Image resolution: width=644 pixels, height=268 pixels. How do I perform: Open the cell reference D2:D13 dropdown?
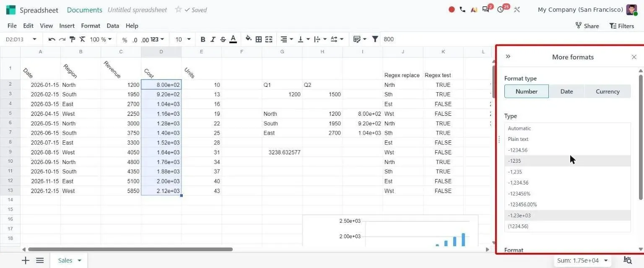pyautogui.click(x=35, y=39)
